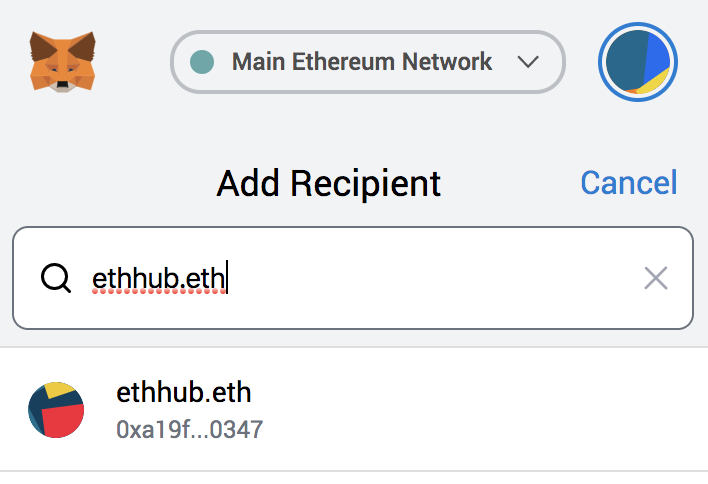Clear the recipient search with the X icon

pos(656,278)
